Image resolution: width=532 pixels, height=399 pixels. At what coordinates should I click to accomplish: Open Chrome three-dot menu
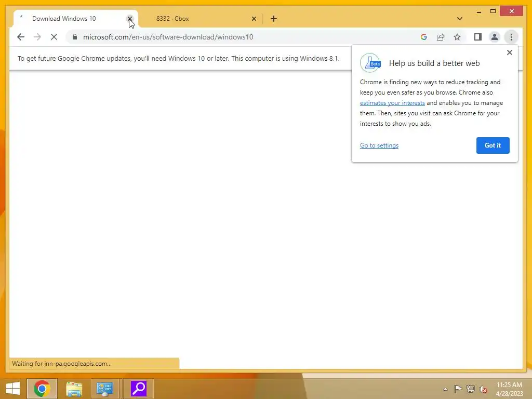[511, 37]
